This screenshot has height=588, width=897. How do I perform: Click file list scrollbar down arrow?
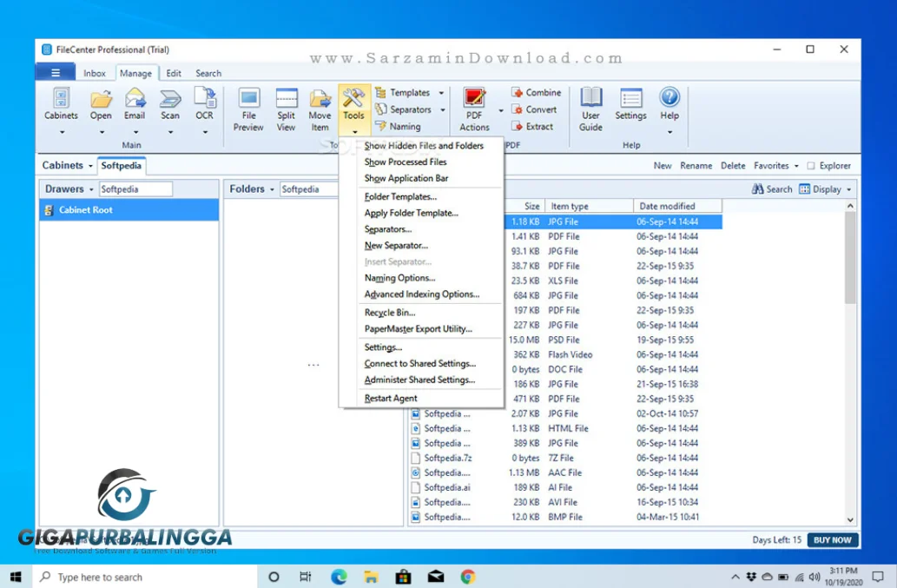[x=851, y=520]
